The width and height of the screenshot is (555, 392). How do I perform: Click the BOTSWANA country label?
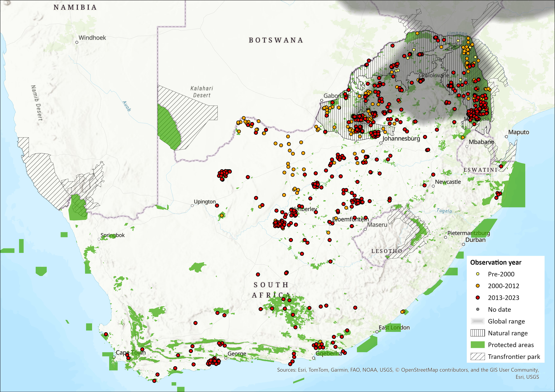click(x=276, y=40)
